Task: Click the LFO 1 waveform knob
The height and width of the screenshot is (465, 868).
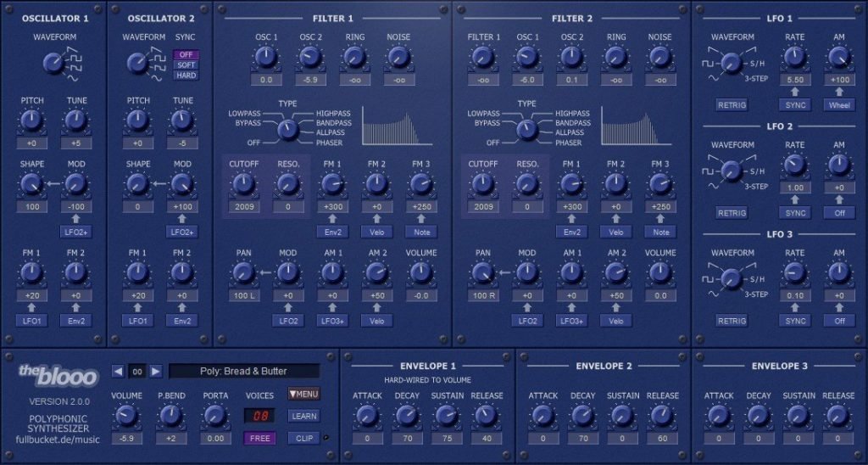Action: 732,63
